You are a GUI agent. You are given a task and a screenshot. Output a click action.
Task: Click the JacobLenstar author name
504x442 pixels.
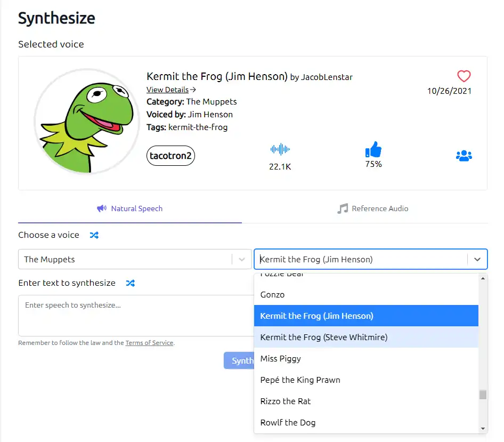[x=327, y=77]
